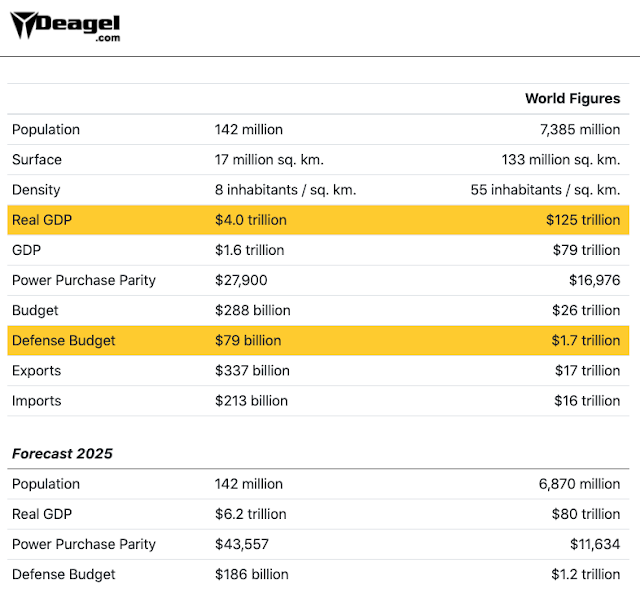Select the forecast 6,870 million world population

point(579,484)
